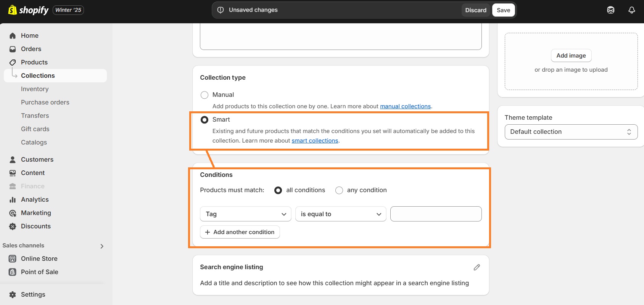Viewport: 644px width, 305px height.
Task: Choose the all conditions match option
Action: 278,190
